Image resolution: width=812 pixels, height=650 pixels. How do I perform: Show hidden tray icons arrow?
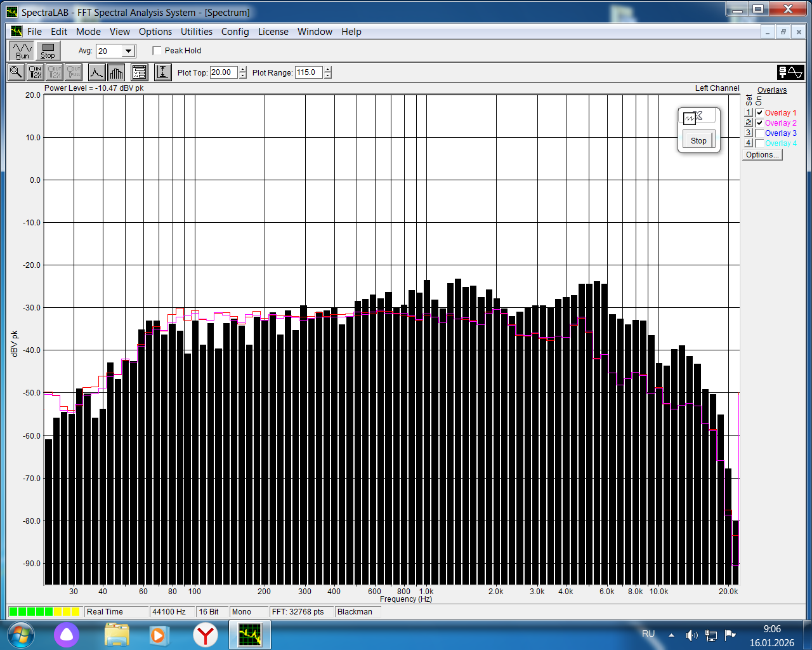[x=671, y=635]
